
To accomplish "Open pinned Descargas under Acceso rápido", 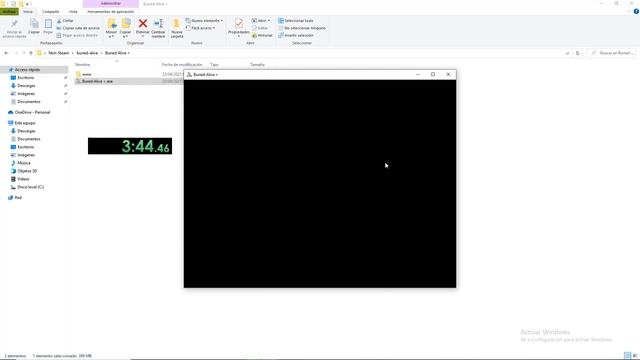I will pos(26,86).
